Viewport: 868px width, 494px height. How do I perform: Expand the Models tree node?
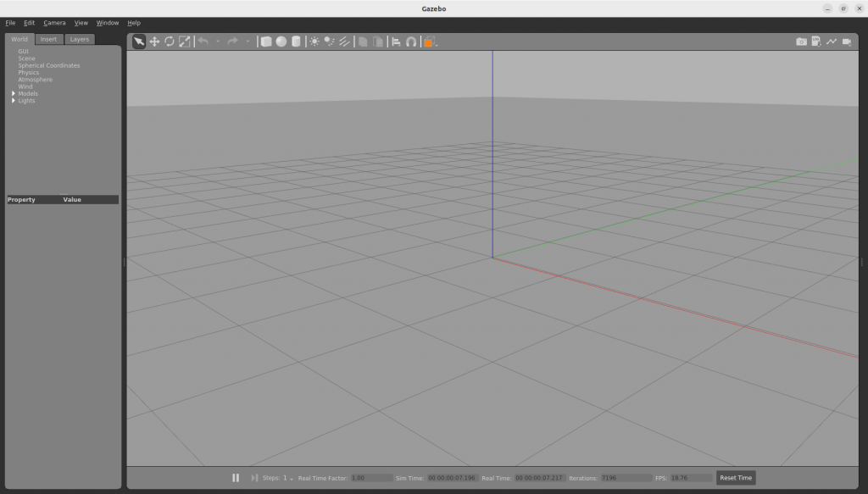click(x=14, y=93)
